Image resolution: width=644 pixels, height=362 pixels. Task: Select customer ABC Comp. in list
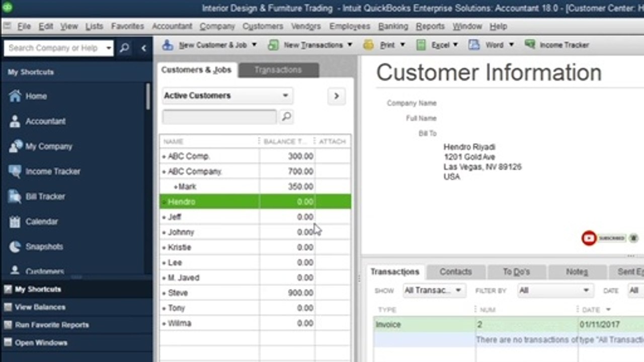click(x=255, y=156)
